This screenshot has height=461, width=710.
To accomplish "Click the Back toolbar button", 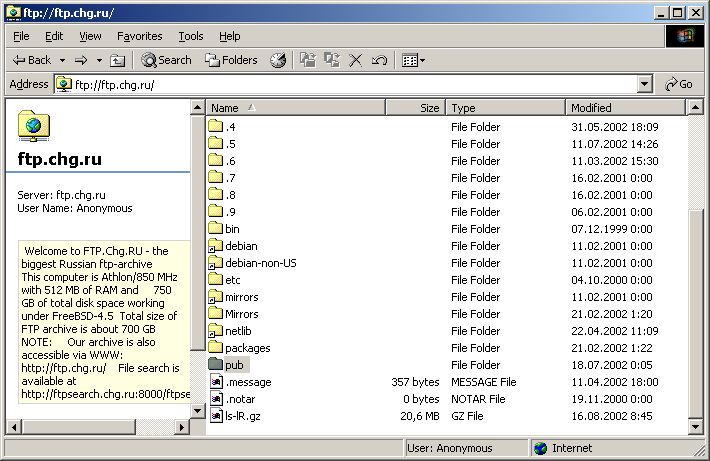I will click(31, 60).
